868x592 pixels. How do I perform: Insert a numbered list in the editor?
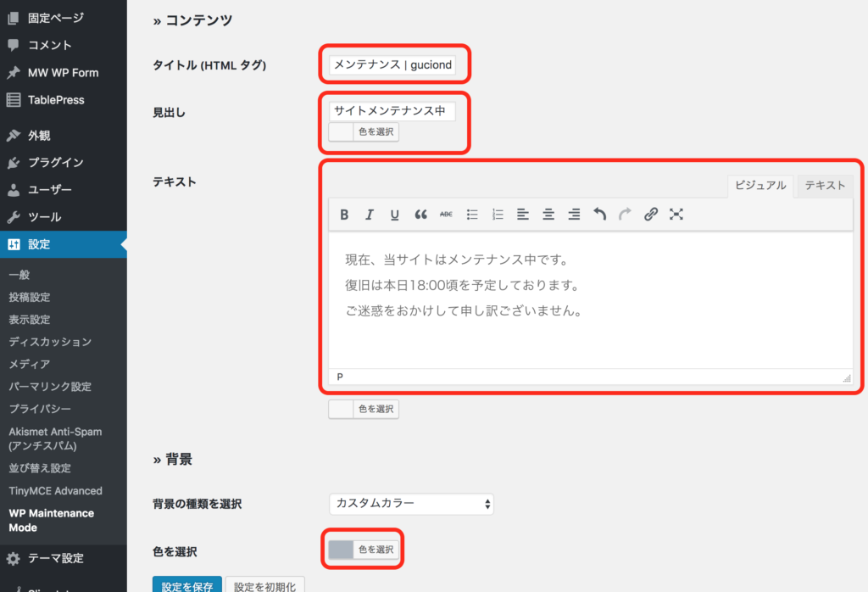498,215
